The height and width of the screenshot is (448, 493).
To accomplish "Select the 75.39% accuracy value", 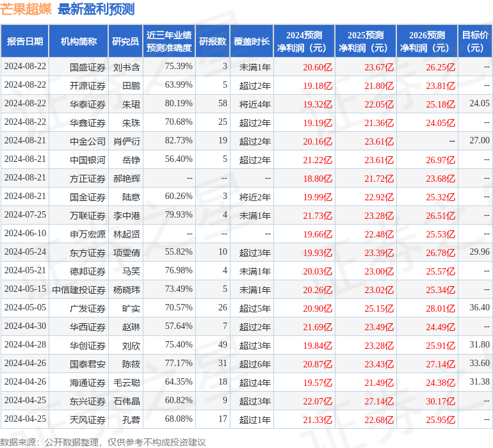I will [179, 67].
